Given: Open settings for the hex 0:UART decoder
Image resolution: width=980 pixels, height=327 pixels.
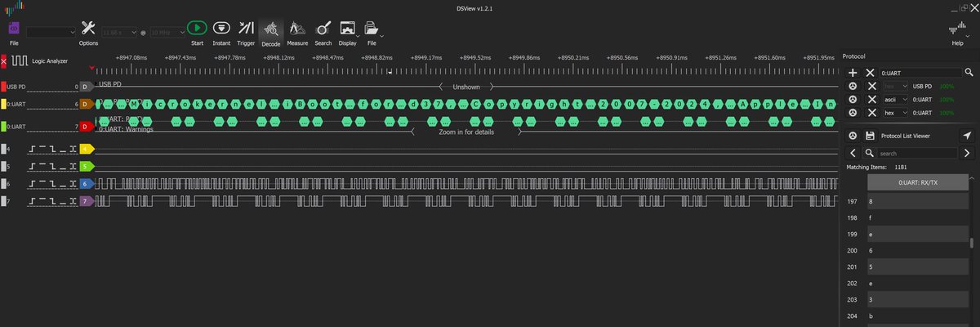Looking at the screenshot, I should pyautogui.click(x=853, y=112).
